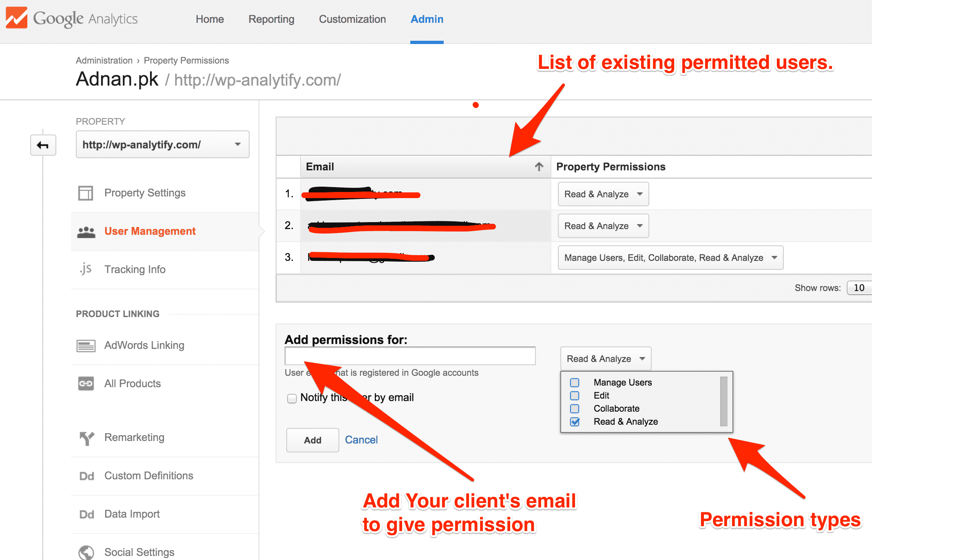960x560 pixels.
Task: Click the Adnan.pk account title
Action: point(117,79)
